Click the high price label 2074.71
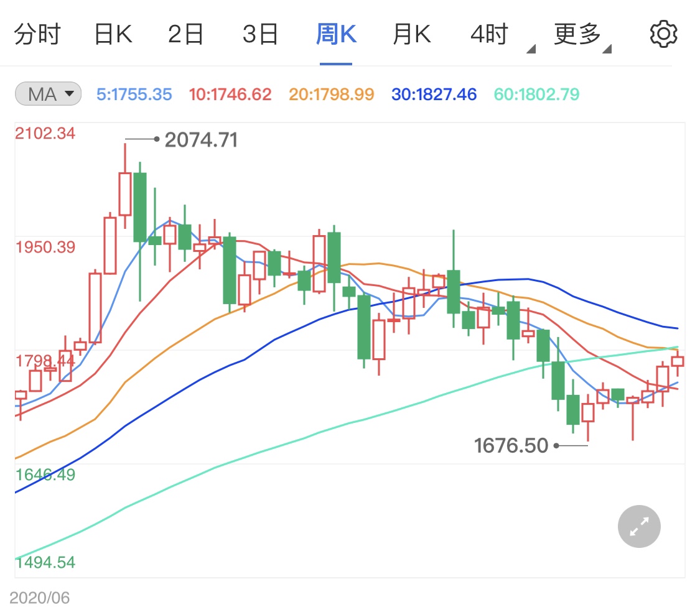Image resolution: width=700 pixels, height=607 pixels. [x=201, y=140]
